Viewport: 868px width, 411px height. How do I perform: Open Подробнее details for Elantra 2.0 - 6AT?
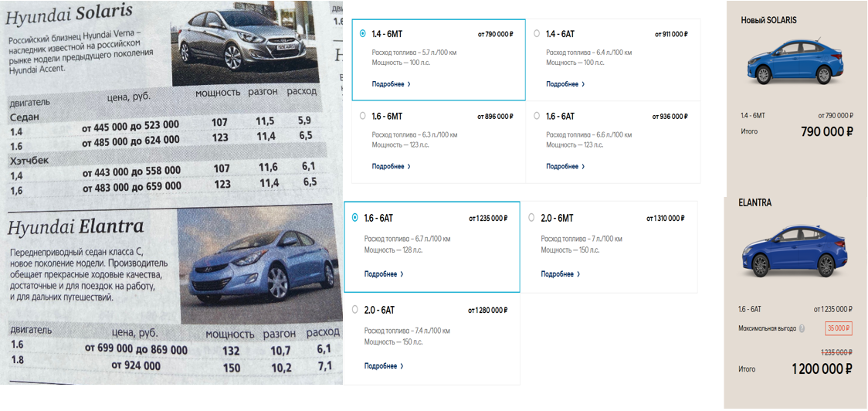pos(384,366)
